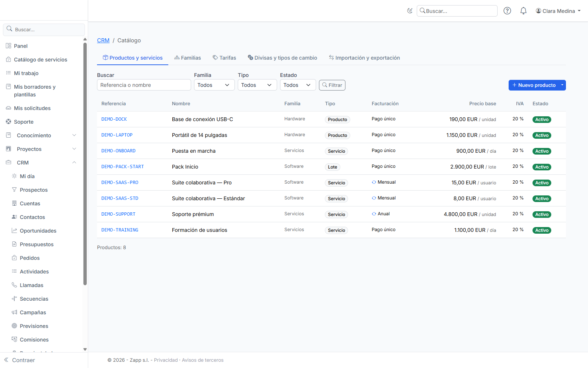
Task: Click the Campañas megaphone icon
Action: pyautogui.click(x=14, y=312)
